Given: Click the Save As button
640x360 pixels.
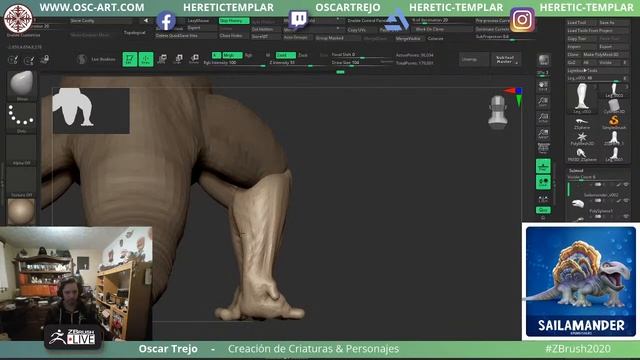Looking at the screenshot, I should (x=613, y=23).
